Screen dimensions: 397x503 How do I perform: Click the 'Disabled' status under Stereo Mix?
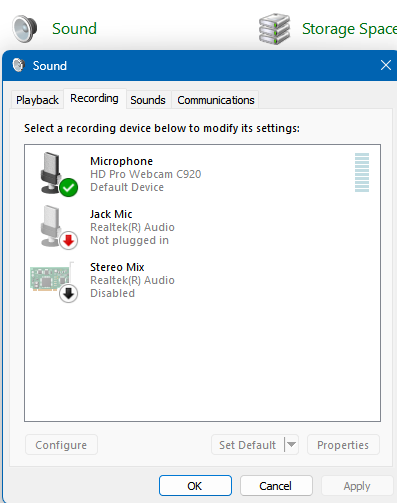tap(112, 293)
